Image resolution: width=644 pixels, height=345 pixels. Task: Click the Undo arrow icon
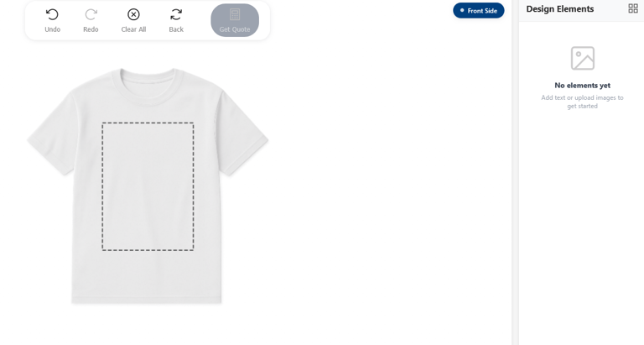click(x=52, y=15)
